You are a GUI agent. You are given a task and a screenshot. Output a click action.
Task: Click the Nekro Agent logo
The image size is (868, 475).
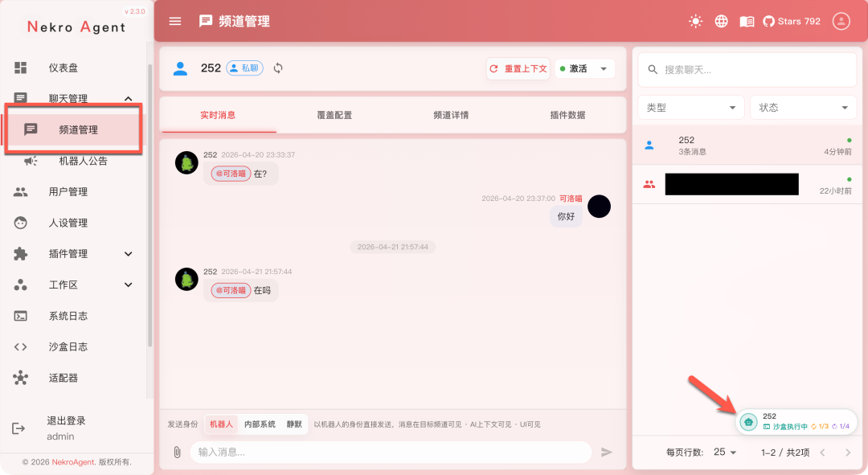pos(76,27)
